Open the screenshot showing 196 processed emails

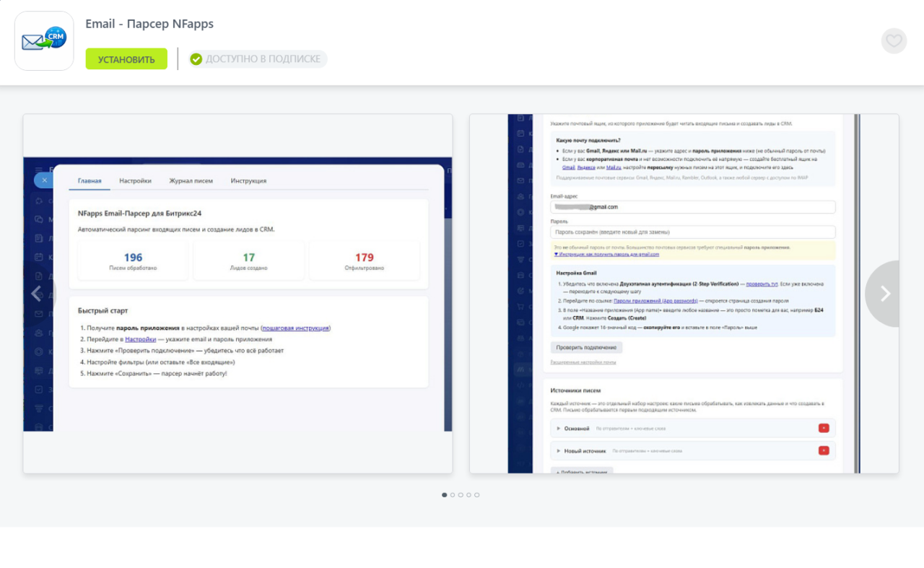click(x=237, y=294)
